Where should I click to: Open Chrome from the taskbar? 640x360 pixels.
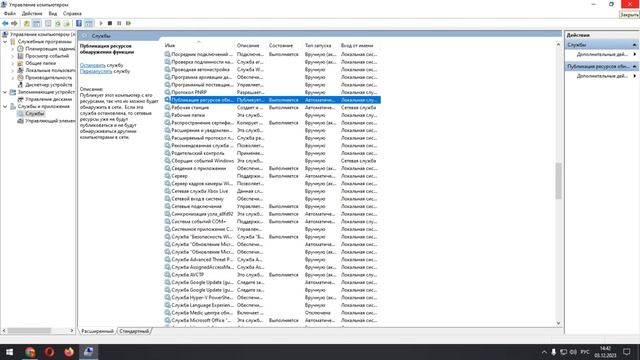coord(30,352)
